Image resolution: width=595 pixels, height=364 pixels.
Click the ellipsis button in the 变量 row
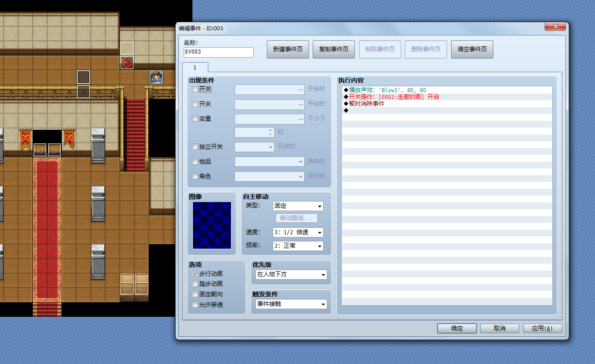pos(300,119)
